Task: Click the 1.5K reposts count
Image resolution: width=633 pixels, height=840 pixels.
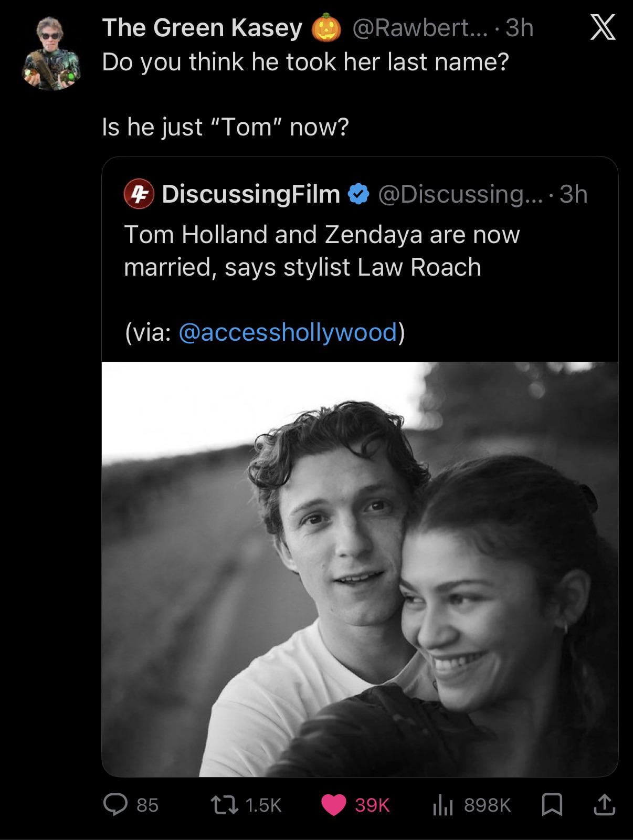Action: tap(263, 805)
